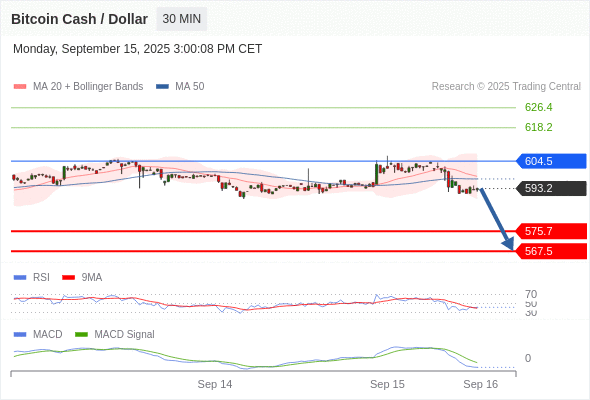Click the 618.2 resistance level label

[x=538, y=127]
